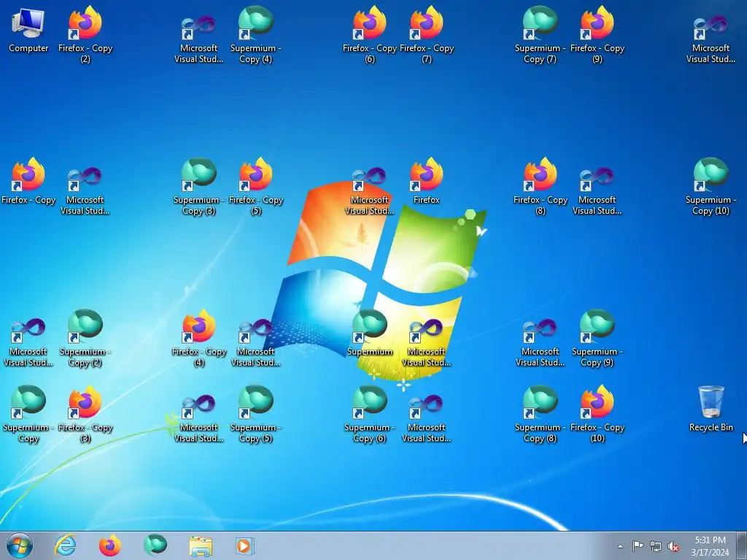The width and height of the screenshot is (747, 560).
Task: Click the Firefox - Copy (3) shortcut
Action: (85, 414)
